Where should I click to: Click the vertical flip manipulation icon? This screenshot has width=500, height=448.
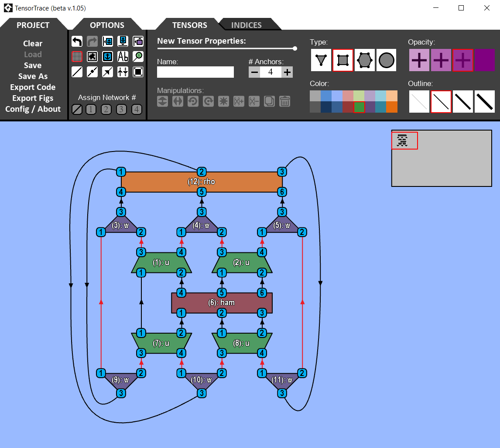pos(163,101)
